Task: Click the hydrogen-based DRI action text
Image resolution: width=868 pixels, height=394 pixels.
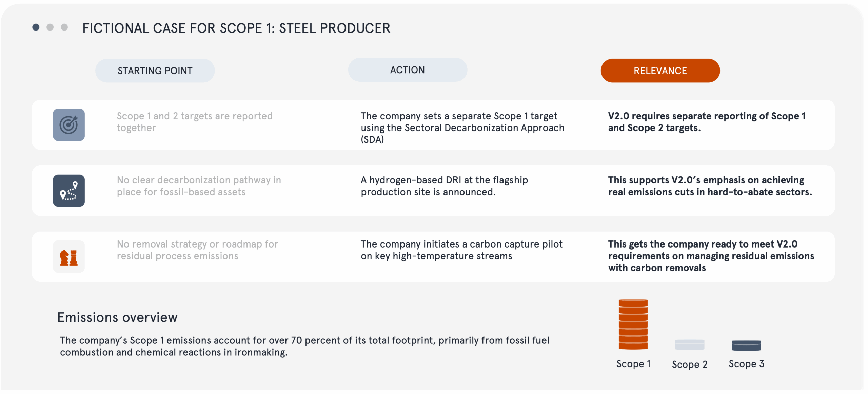Action: (444, 186)
